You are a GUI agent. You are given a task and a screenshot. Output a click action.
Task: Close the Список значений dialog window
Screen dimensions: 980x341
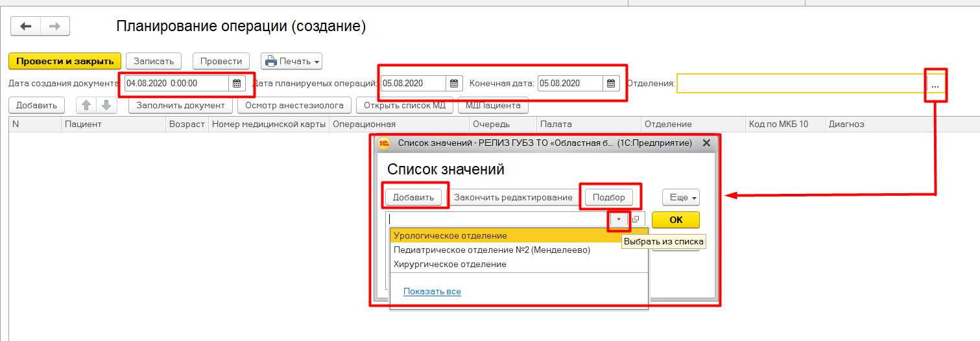[706, 143]
